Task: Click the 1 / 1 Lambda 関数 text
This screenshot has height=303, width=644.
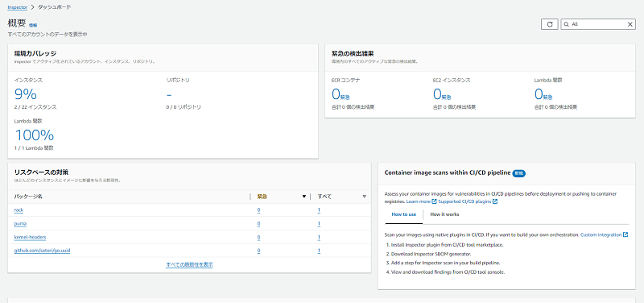Action: (x=34, y=147)
